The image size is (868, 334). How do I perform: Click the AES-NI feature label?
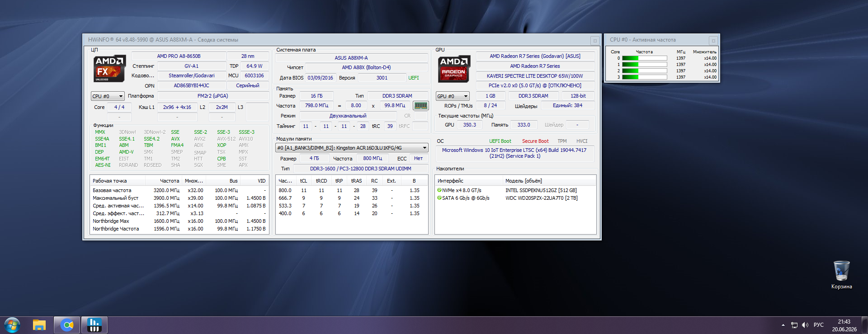click(103, 165)
